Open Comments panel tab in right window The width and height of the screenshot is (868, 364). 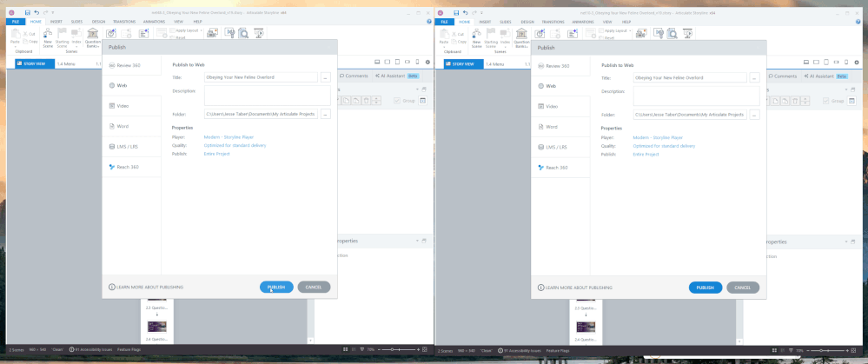tap(783, 76)
